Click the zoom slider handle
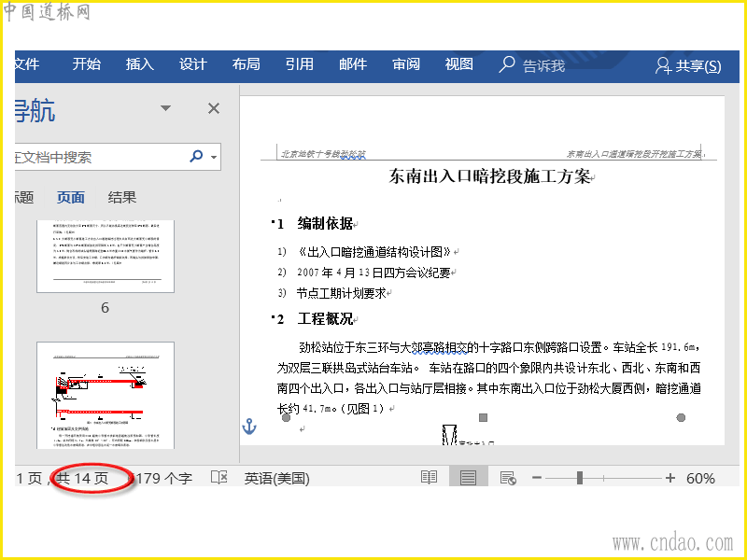Screen dimensions: 747x560 (x=580, y=477)
